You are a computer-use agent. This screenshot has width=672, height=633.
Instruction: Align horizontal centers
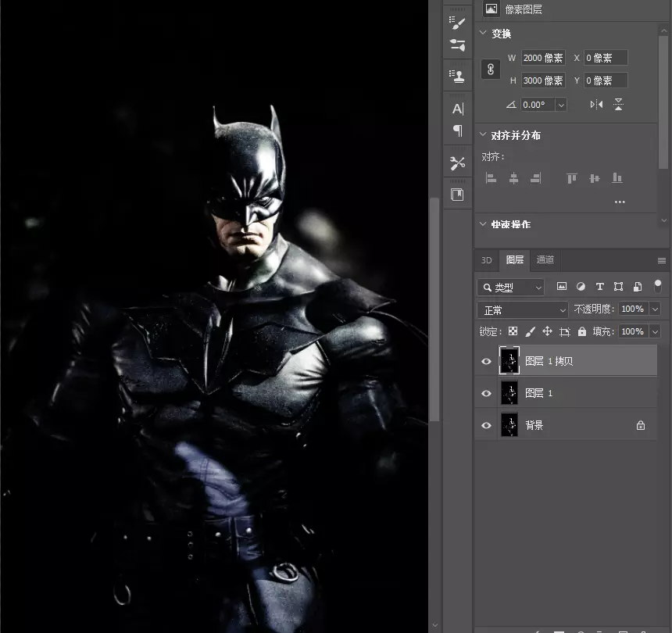tap(513, 178)
